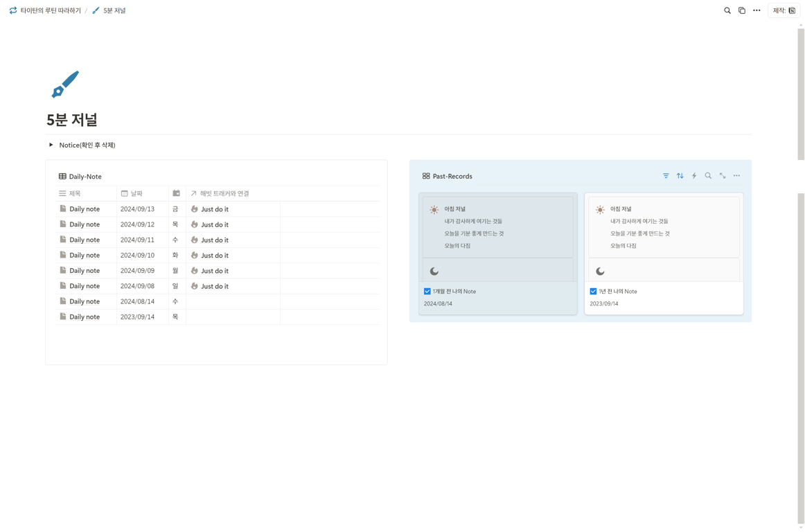Click the page icon of the 2024/08/14 row
The height and width of the screenshot is (532, 805).
coord(62,301)
